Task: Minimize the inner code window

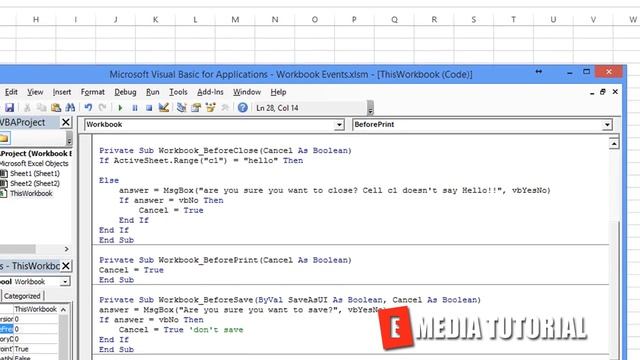Action: pyautogui.click(x=592, y=93)
